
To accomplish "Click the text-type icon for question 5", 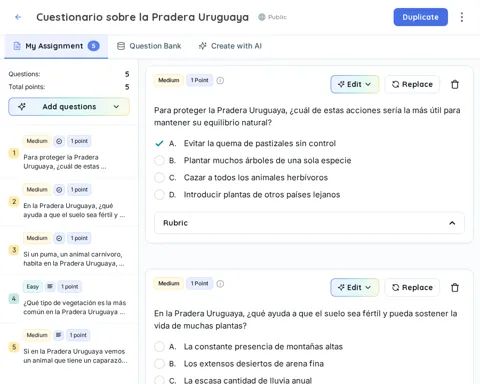I will pyautogui.click(x=59, y=335).
